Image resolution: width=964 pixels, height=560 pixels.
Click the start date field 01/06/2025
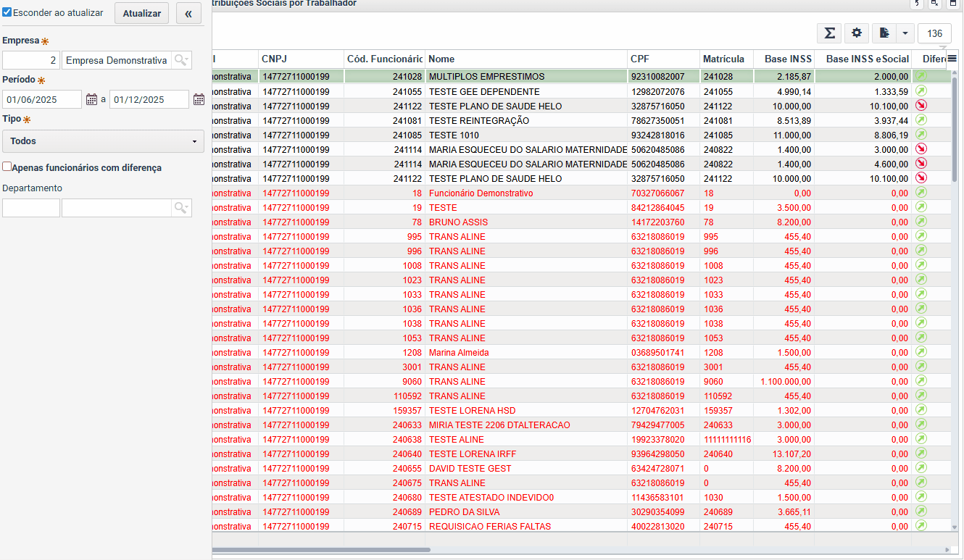coord(42,100)
